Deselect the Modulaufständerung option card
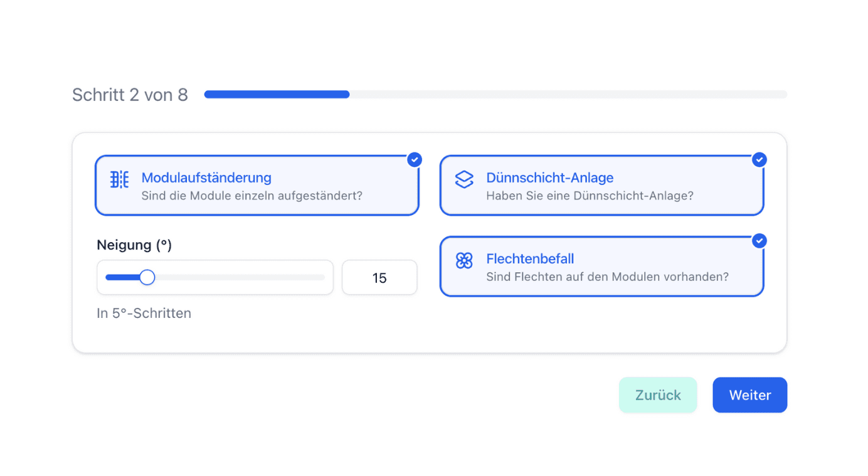 [x=257, y=185]
